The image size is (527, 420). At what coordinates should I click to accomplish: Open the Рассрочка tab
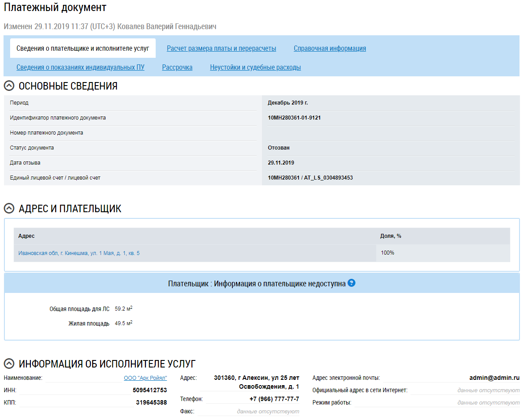(177, 67)
